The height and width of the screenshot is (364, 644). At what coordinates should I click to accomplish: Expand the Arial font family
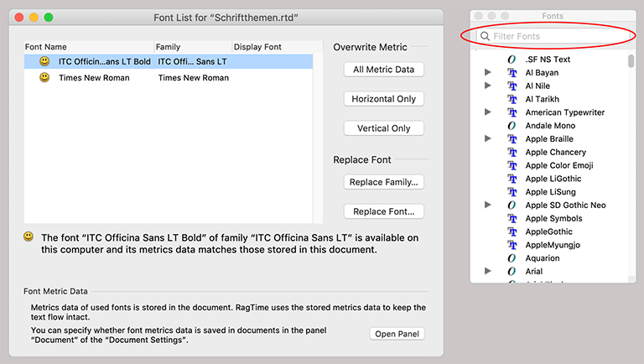click(x=488, y=271)
